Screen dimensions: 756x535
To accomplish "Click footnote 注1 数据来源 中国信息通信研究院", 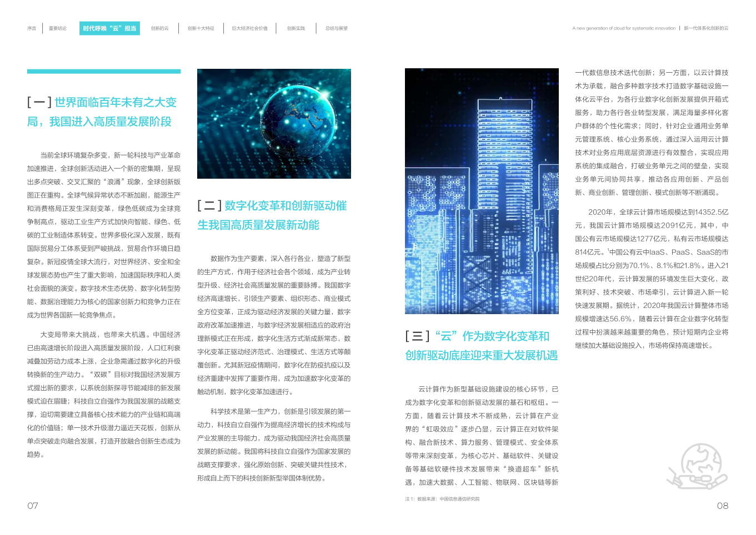I will 442,499.
